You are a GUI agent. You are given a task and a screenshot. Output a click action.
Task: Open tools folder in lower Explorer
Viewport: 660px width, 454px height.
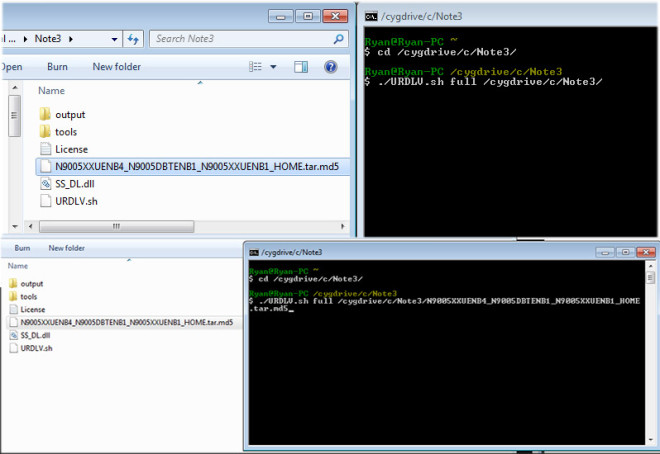[x=23, y=297]
